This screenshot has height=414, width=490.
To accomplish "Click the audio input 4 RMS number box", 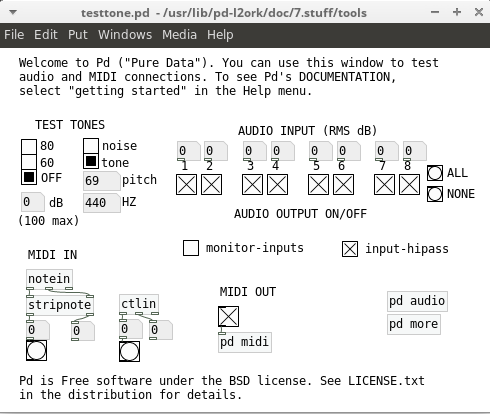I will 283,151.
